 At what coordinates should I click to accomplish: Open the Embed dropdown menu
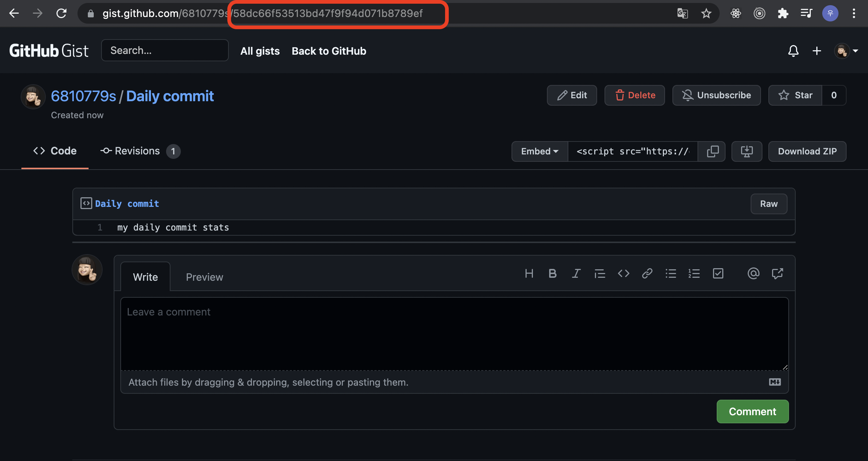point(540,151)
